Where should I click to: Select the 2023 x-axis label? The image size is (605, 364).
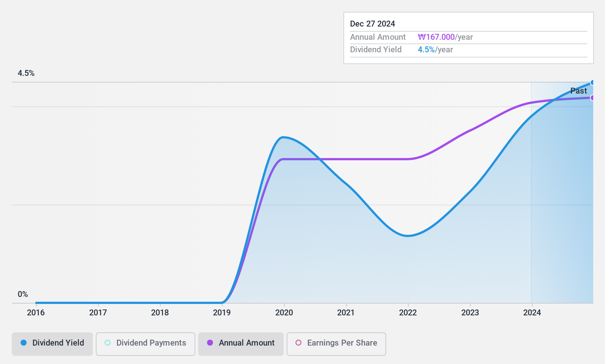470,313
